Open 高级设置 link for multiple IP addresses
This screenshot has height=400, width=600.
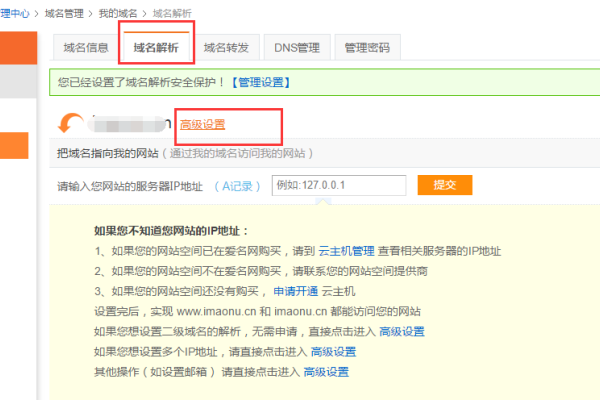[x=333, y=351]
